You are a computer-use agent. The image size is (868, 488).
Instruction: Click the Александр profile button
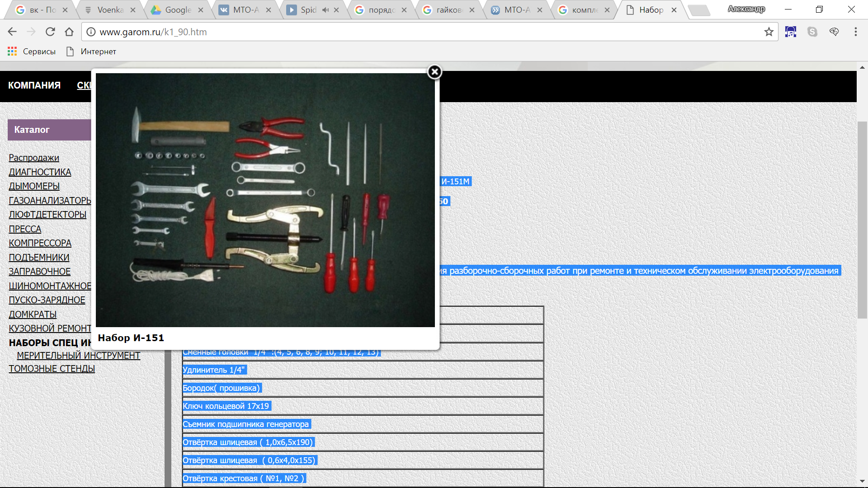point(746,9)
